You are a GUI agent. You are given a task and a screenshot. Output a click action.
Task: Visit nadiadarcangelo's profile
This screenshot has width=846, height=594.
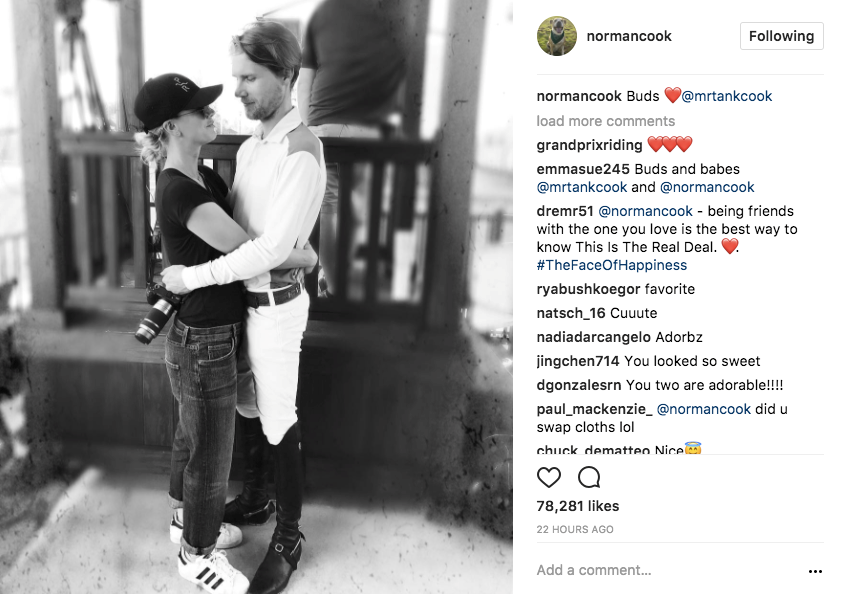click(x=593, y=337)
